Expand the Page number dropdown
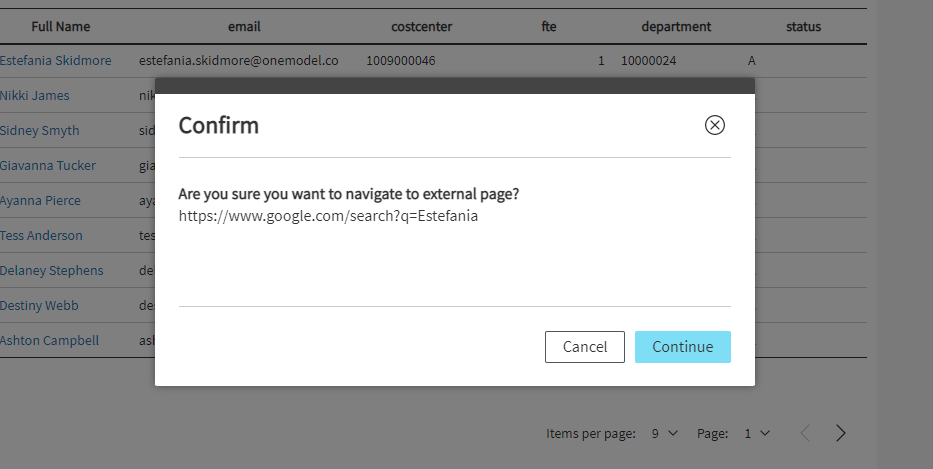933x469 pixels. 757,433
